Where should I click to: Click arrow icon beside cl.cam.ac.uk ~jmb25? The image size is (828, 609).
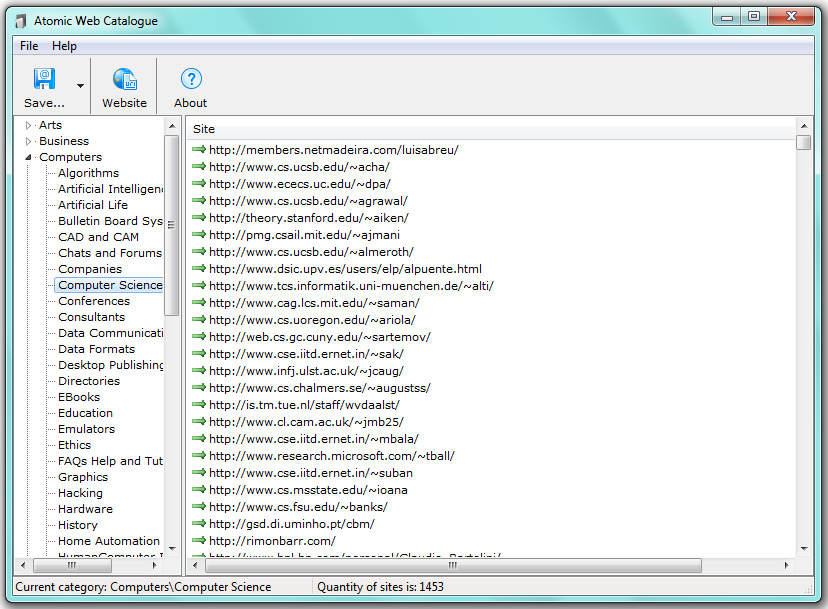coord(199,421)
